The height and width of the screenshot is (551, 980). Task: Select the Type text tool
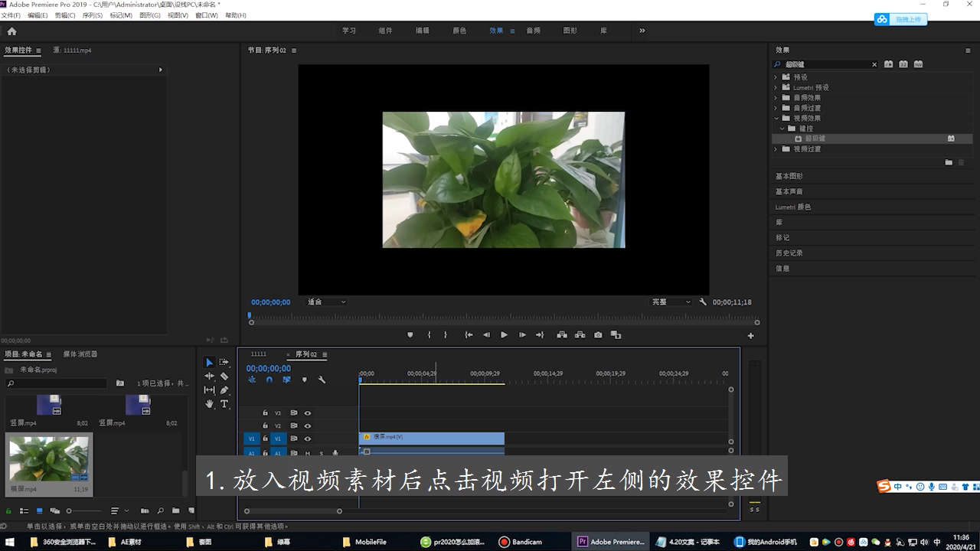(x=224, y=403)
